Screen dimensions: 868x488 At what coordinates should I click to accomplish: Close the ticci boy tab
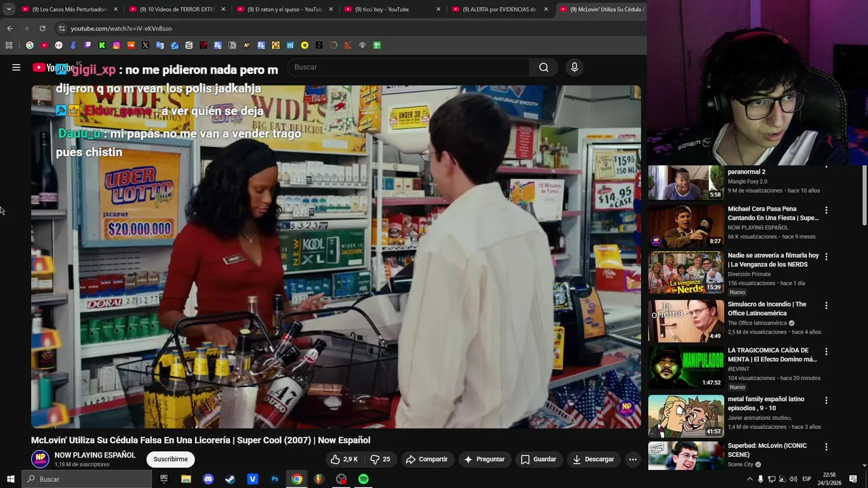point(438,9)
